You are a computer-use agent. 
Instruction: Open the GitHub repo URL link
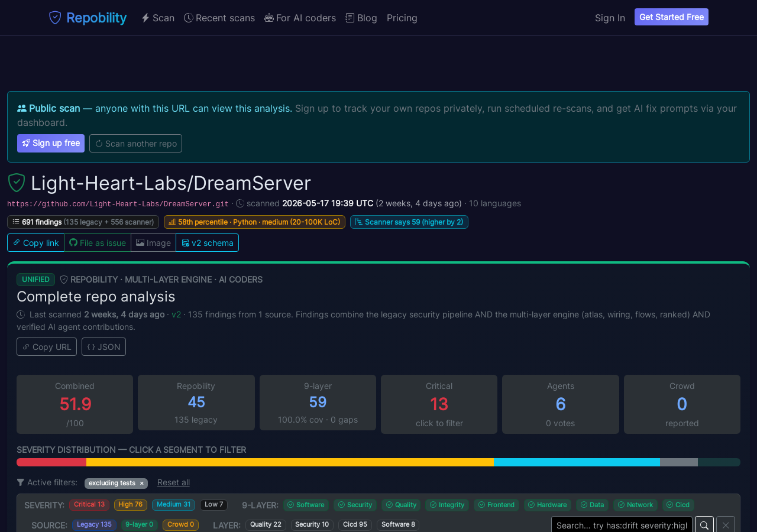click(118, 204)
